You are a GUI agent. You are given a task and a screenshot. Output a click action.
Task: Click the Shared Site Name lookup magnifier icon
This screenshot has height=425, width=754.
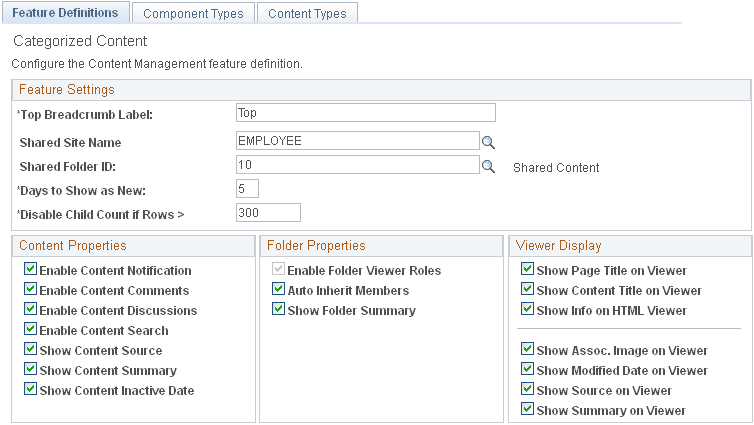click(489, 141)
